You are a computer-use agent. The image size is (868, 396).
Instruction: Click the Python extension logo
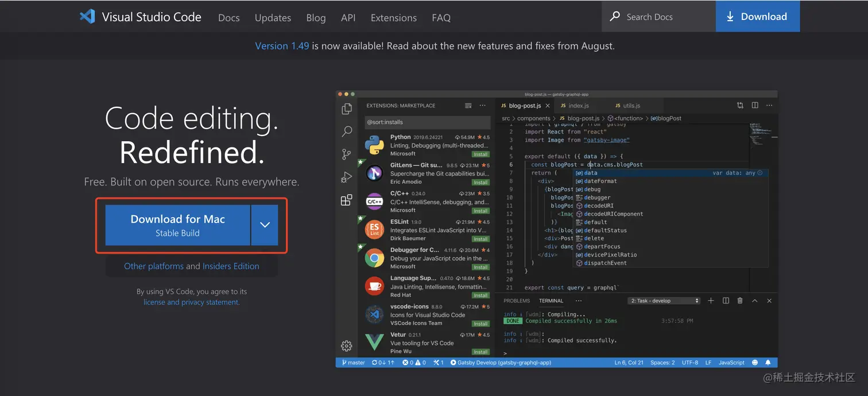coord(374,146)
